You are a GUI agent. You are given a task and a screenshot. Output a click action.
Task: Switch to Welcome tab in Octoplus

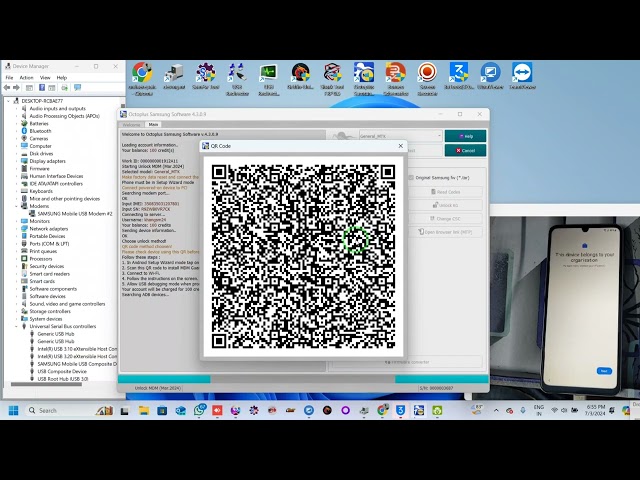point(131,124)
